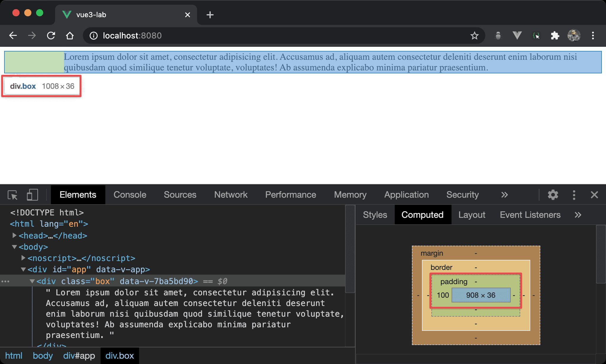Bookmark this page with the star
The image size is (606, 364).
pos(474,36)
